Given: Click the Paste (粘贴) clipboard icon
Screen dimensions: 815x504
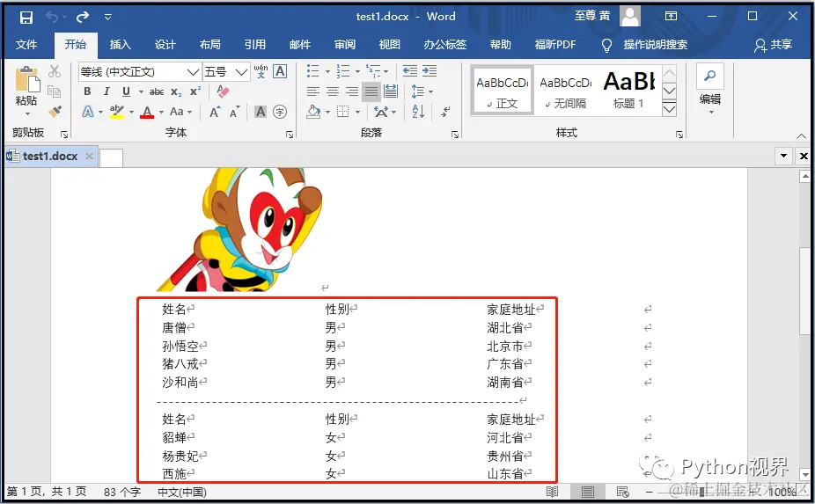Looking at the screenshot, I should click(x=27, y=79).
